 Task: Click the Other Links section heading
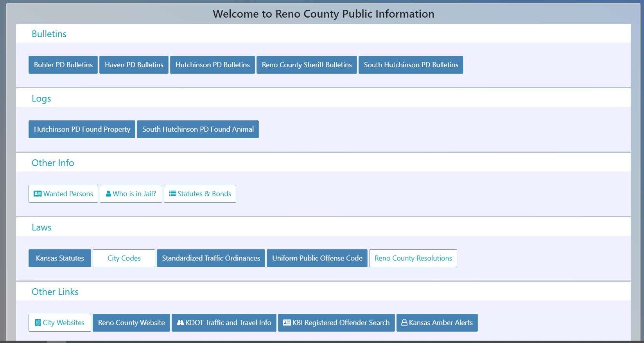coord(55,292)
